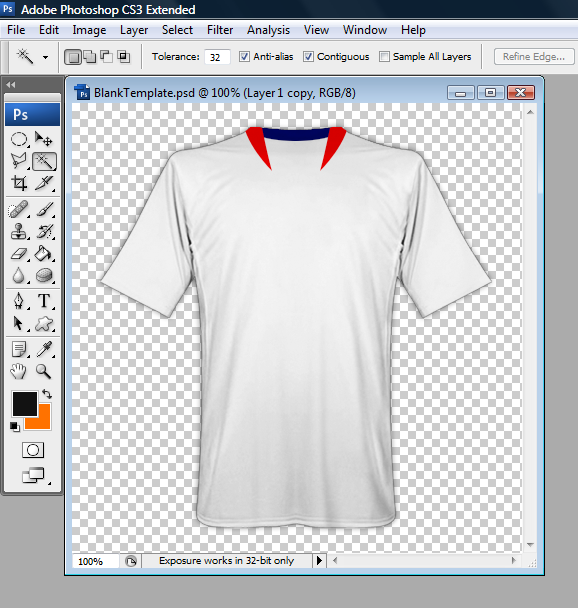Expand the status bar info arrow menu
Screen dimensions: 578x608
[x=319, y=561]
